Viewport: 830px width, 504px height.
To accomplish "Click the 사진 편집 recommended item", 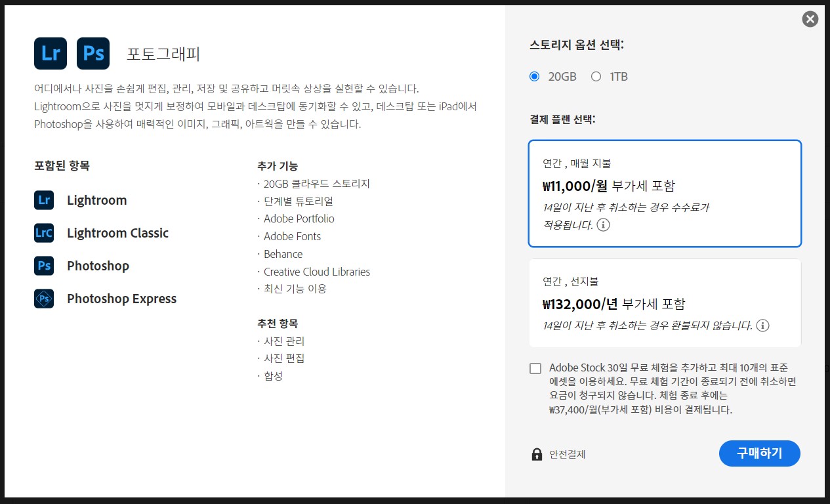I will point(284,358).
